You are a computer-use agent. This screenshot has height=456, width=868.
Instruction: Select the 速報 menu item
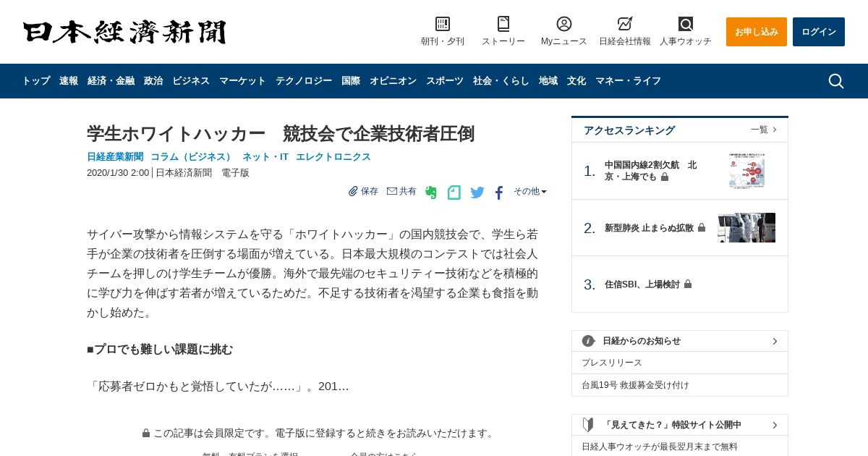(x=69, y=81)
